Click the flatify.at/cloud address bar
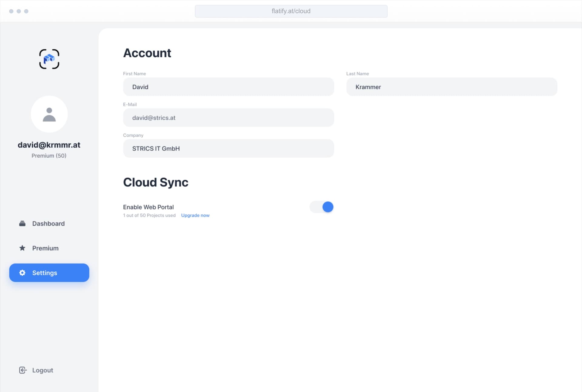The image size is (582, 392). (x=291, y=11)
